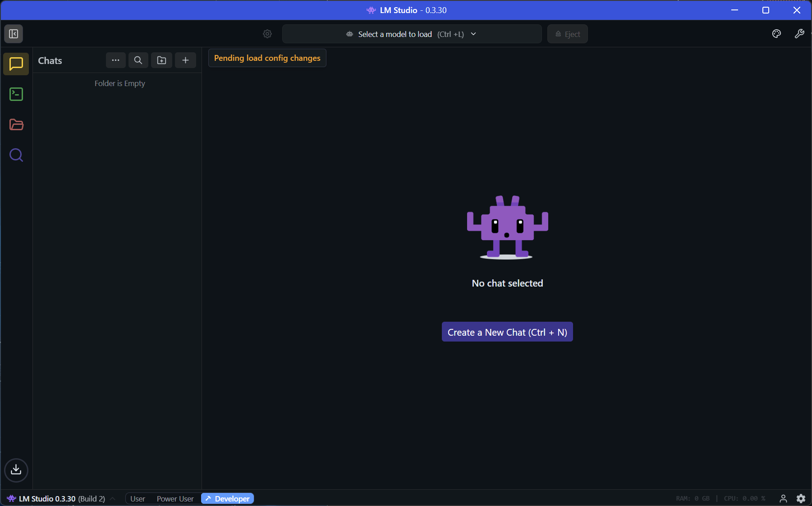Viewport: 812px width, 506px height.
Task: Minimize the LM Studio window
Action: [734, 10]
